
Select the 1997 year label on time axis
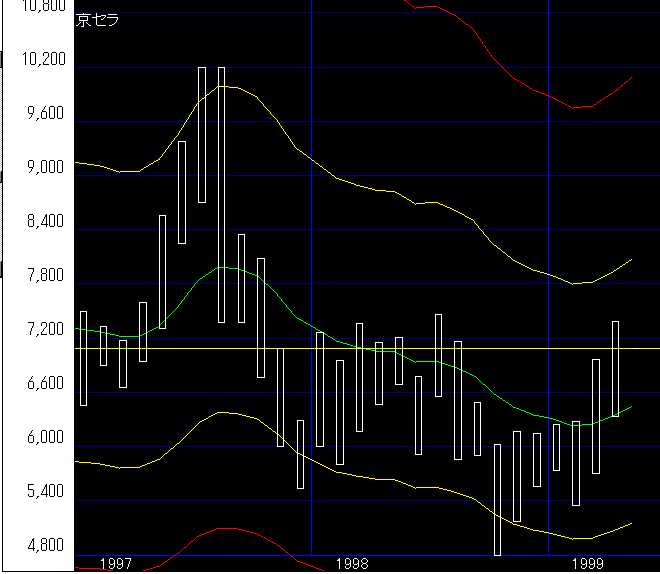pyautogui.click(x=116, y=564)
